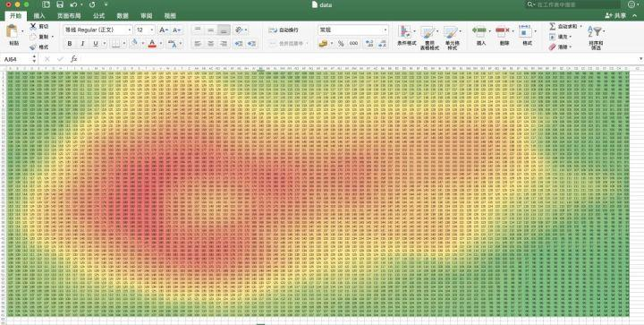Increase decimal places
The height and width of the screenshot is (325, 644).
point(369,43)
